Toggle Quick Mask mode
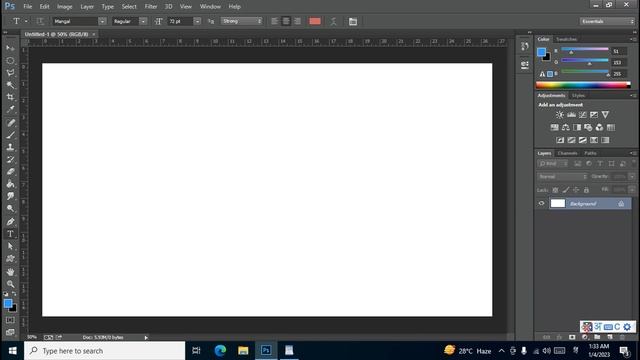 [10, 320]
